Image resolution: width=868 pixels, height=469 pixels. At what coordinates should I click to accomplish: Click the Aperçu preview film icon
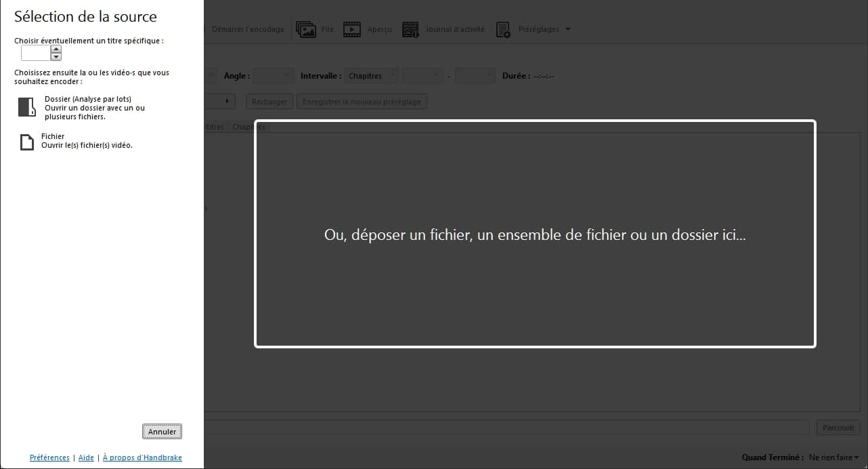(352, 30)
